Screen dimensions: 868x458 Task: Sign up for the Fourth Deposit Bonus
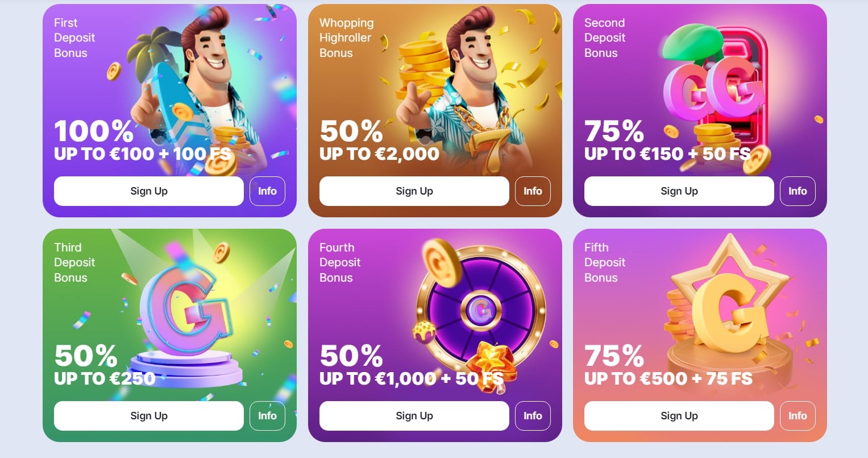click(x=414, y=416)
